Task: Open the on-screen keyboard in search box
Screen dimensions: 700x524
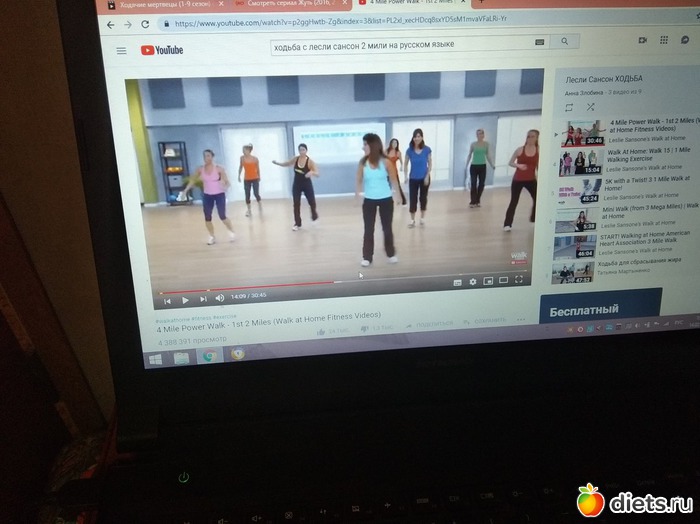Action: (x=539, y=42)
